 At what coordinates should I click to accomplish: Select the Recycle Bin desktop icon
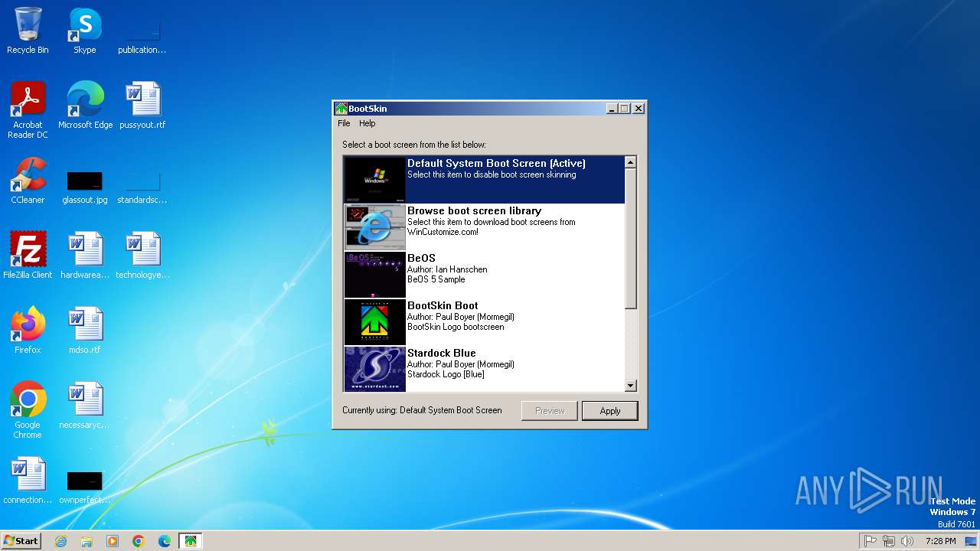[x=28, y=31]
